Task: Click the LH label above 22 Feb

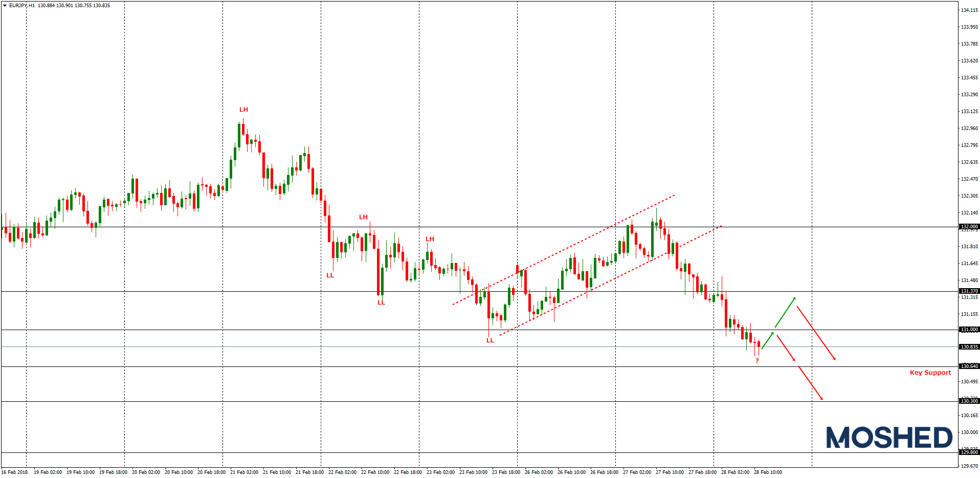Action: coord(363,216)
